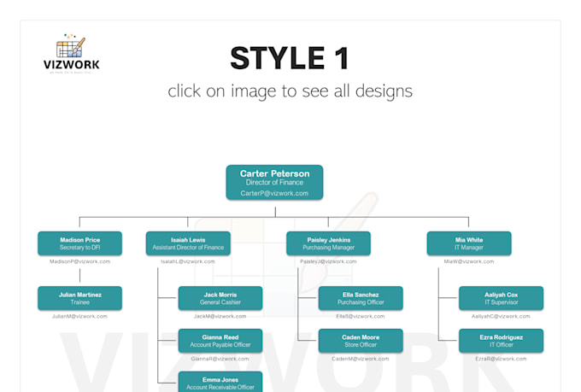The height and width of the screenshot is (392, 581).
Task: Click the VIZWORK logo
Action: click(x=71, y=53)
